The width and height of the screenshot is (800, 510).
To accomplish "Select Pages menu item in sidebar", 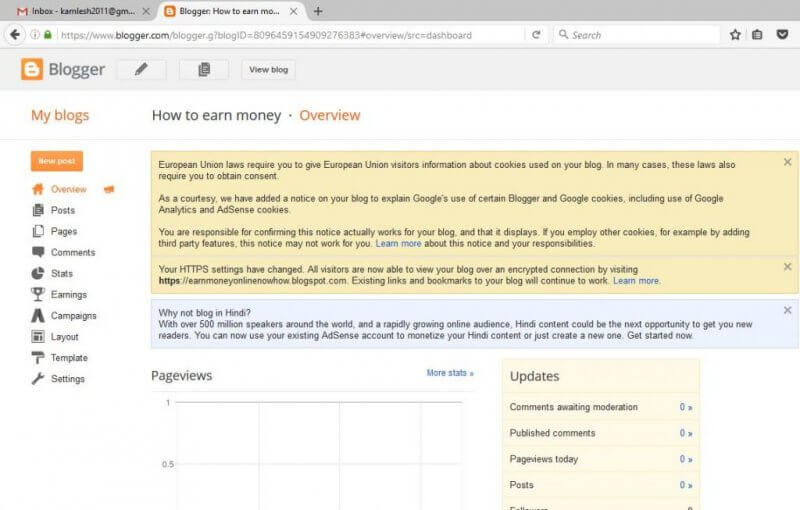I will [x=64, y=231].
